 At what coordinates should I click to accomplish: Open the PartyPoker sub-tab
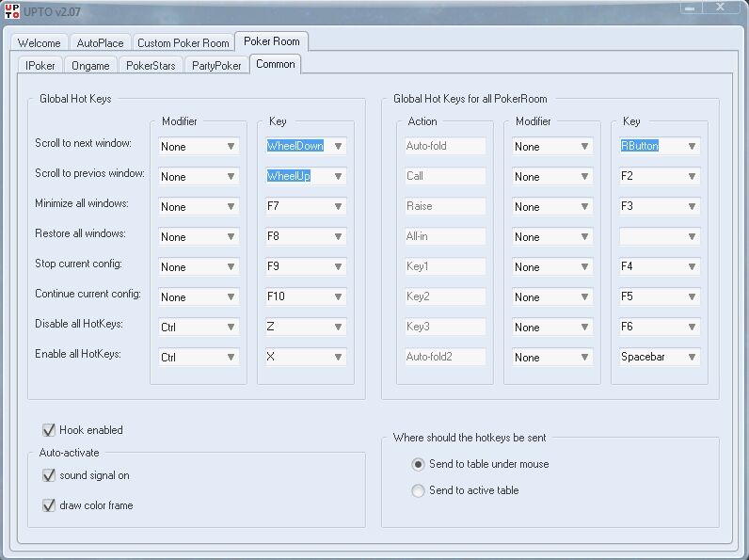[216, 66]
